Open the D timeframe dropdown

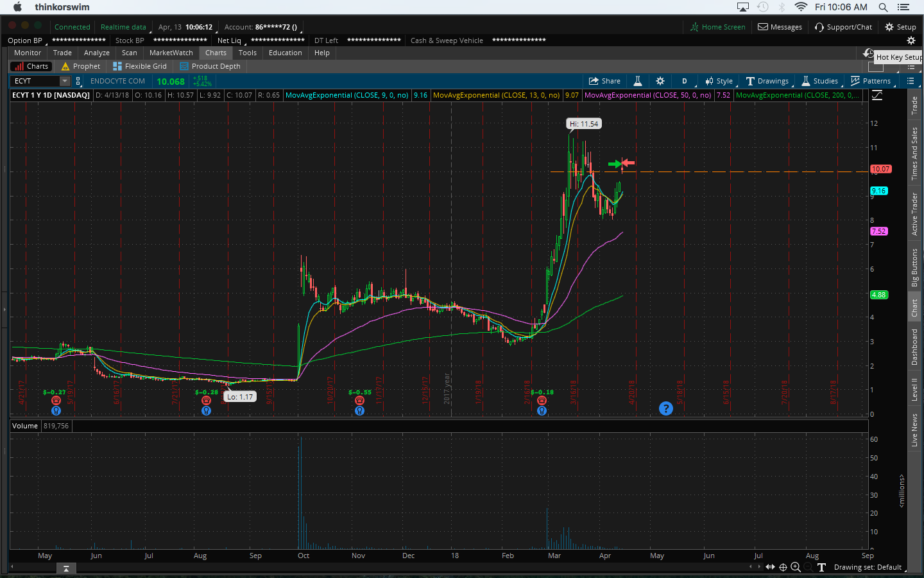[684, 81]
